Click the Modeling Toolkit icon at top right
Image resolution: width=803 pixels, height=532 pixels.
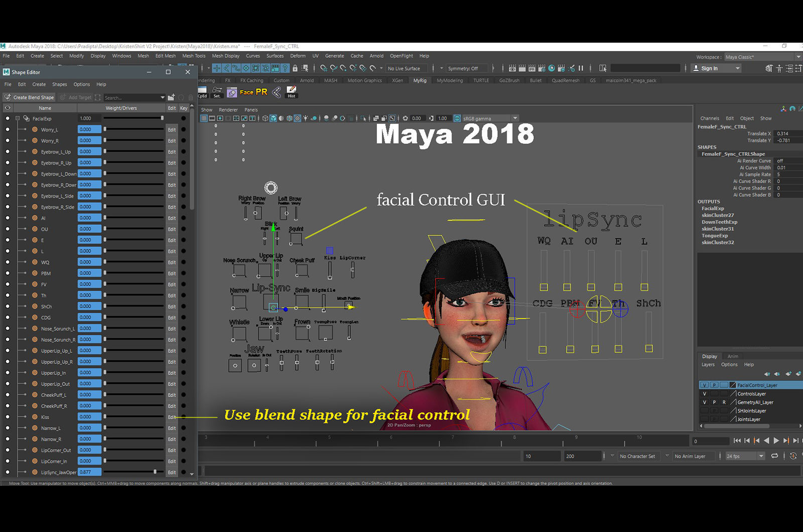pos(769,68)
